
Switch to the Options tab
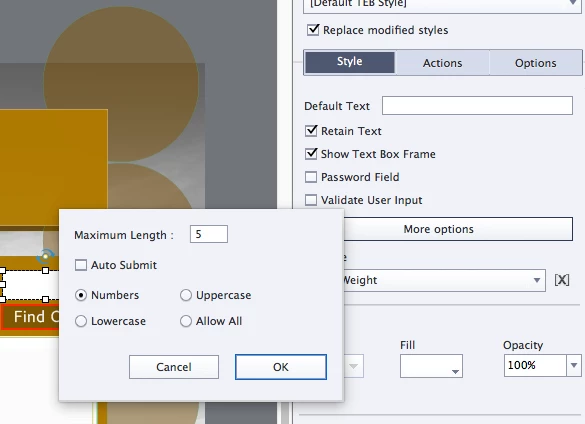pyautogui.click(x=535, y=63)
